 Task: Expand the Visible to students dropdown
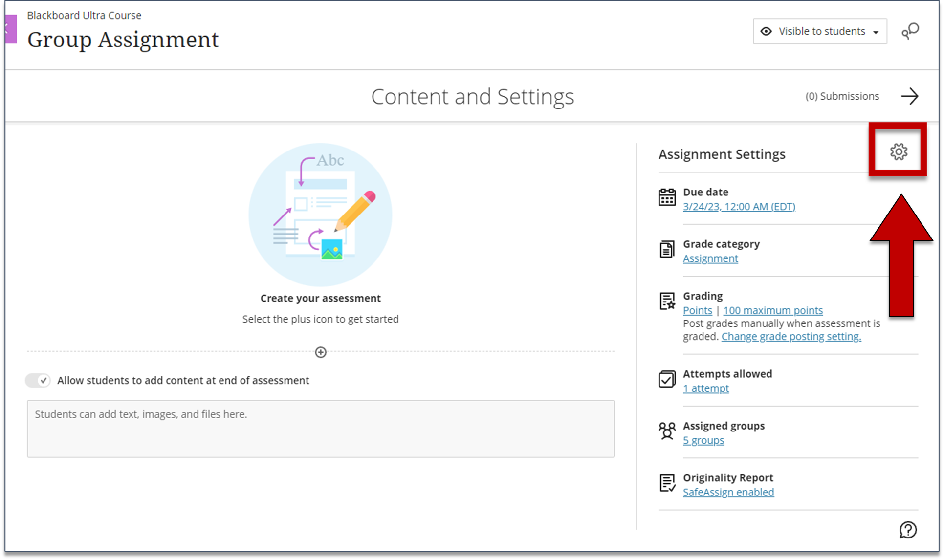(820, 31)
